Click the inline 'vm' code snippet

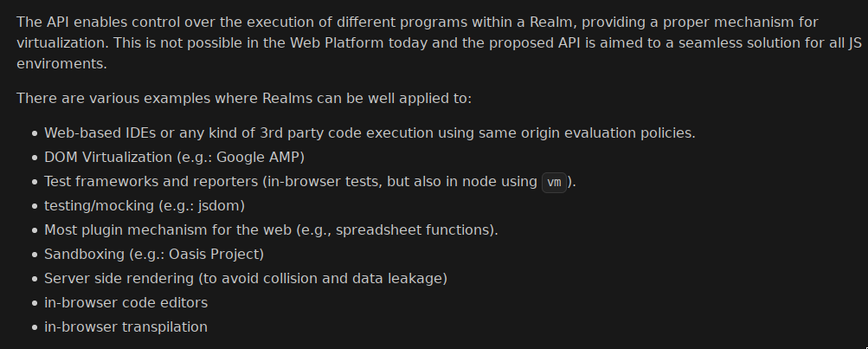pyautogui.click(x=554, y=182)
